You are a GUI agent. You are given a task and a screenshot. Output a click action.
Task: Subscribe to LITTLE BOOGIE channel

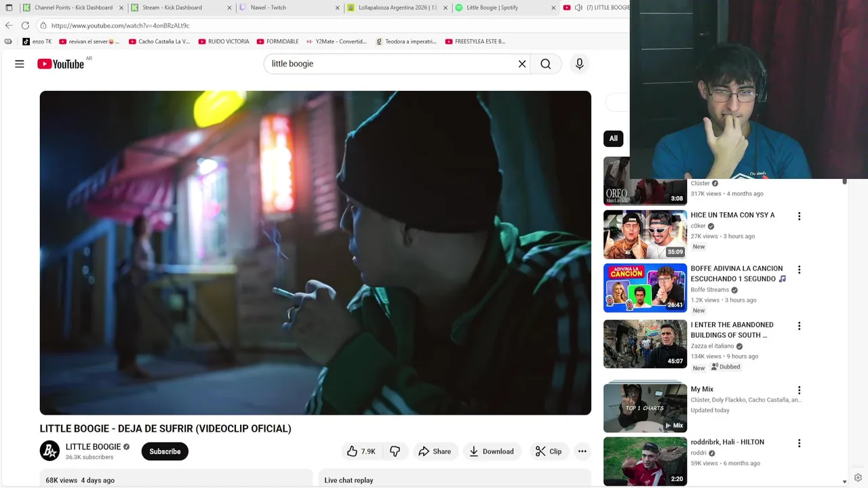(x=165, y=451)
